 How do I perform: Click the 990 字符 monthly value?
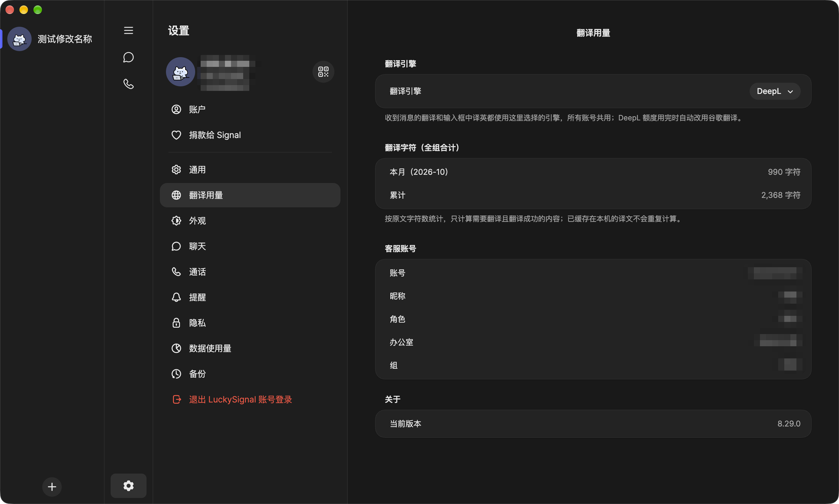click(x=784, y=172)
